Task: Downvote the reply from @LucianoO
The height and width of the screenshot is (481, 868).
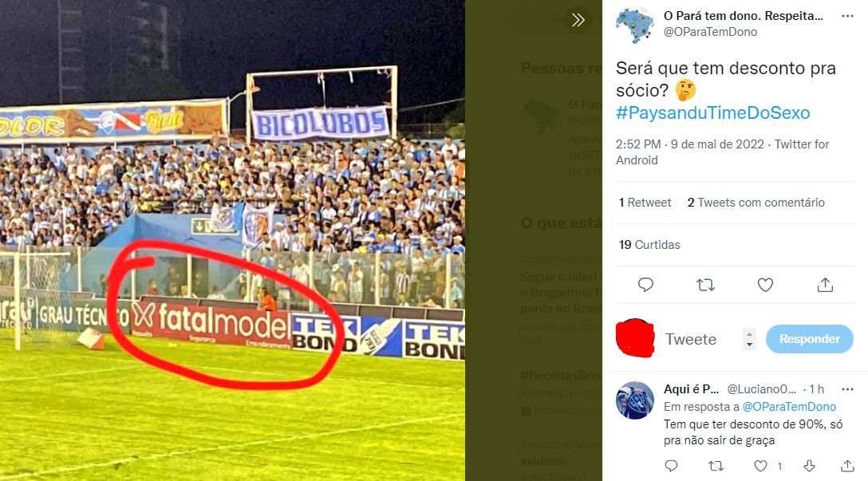Action: click(x=809, y=466)
